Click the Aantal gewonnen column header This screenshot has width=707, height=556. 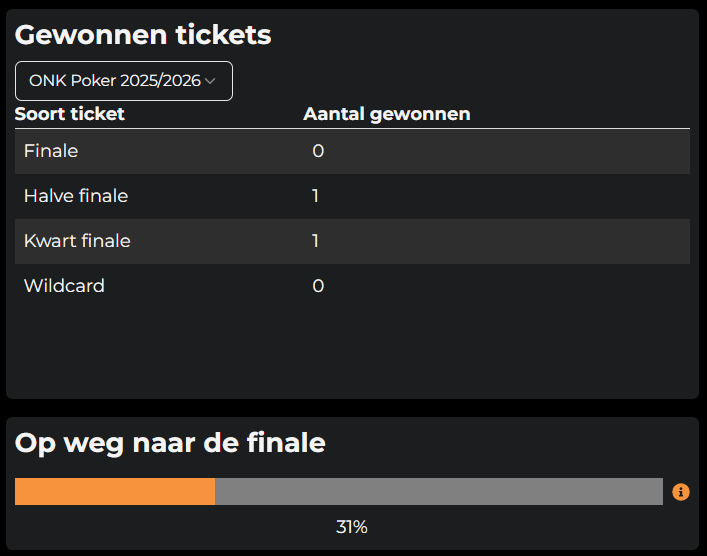[386, 114]
